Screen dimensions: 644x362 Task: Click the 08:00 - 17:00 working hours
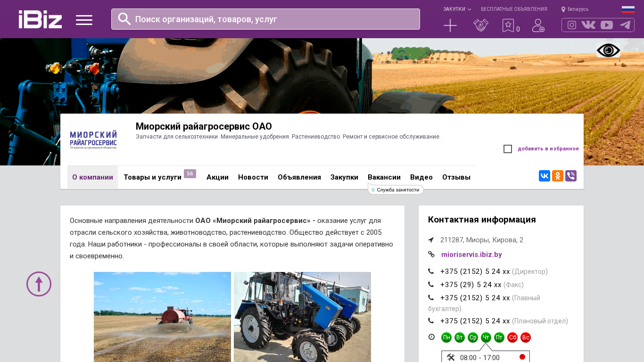480,358
